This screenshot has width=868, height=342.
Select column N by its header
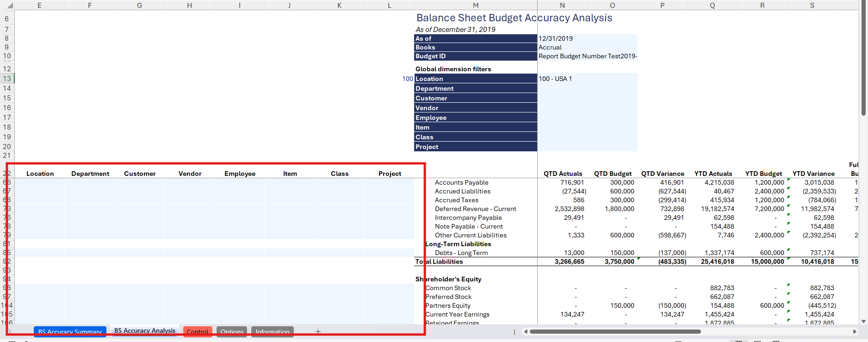tap(562, 6)
